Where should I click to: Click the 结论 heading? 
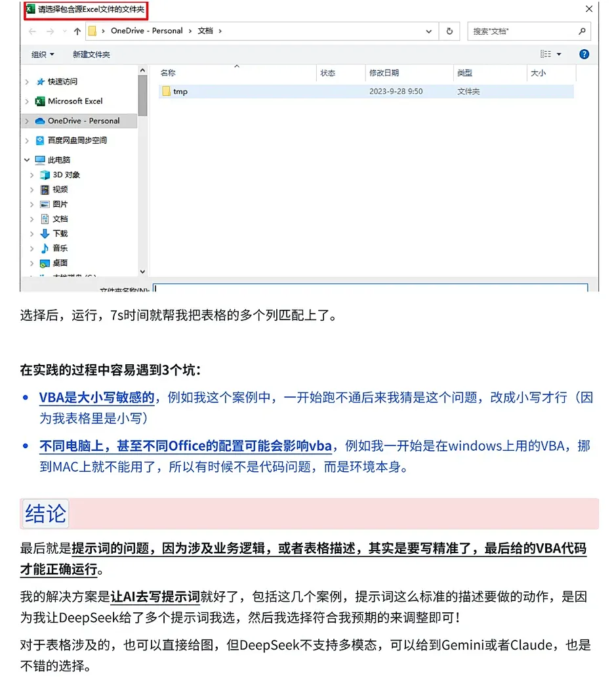pos(46,513)
